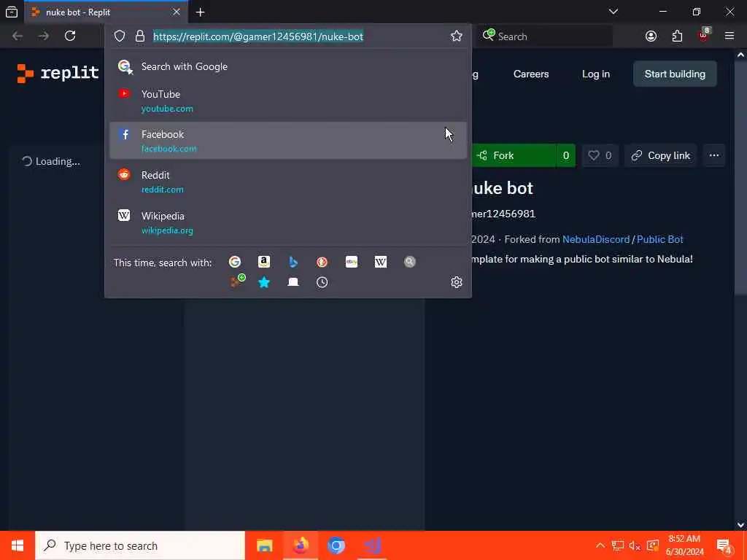
Task: Click the gray magnifier search engine icon
Action: click(x=410, y=262)
